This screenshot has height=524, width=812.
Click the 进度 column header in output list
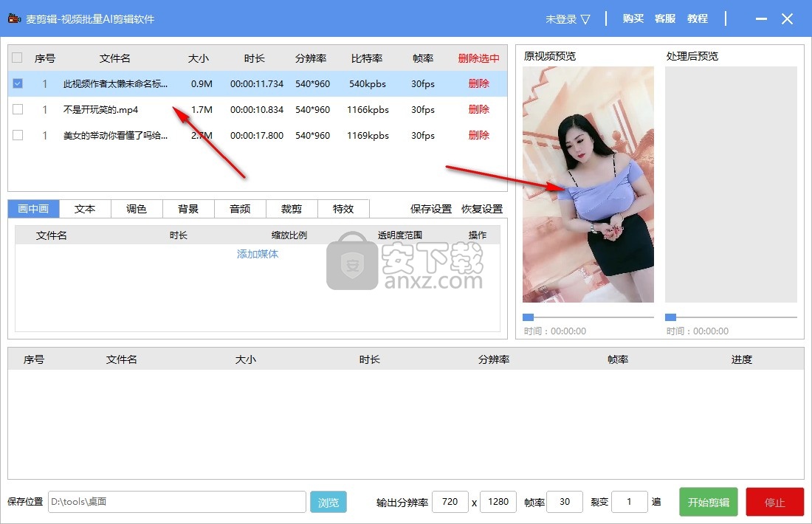742,359
